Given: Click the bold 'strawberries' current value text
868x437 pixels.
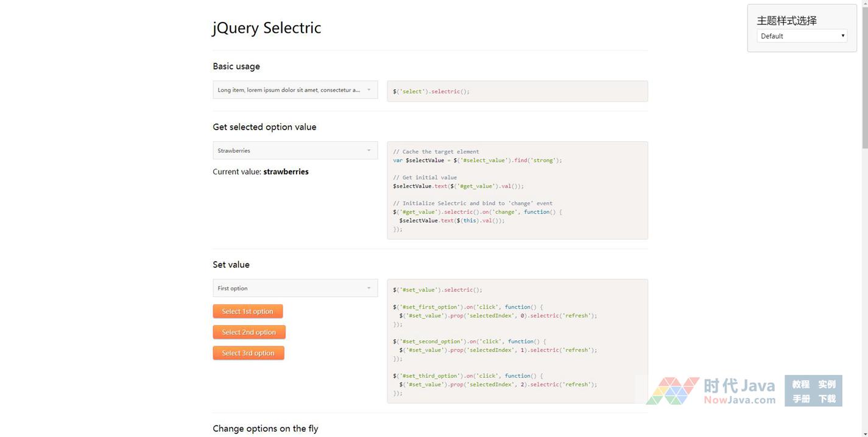Looking at the screenshot, I should [286, 172].
